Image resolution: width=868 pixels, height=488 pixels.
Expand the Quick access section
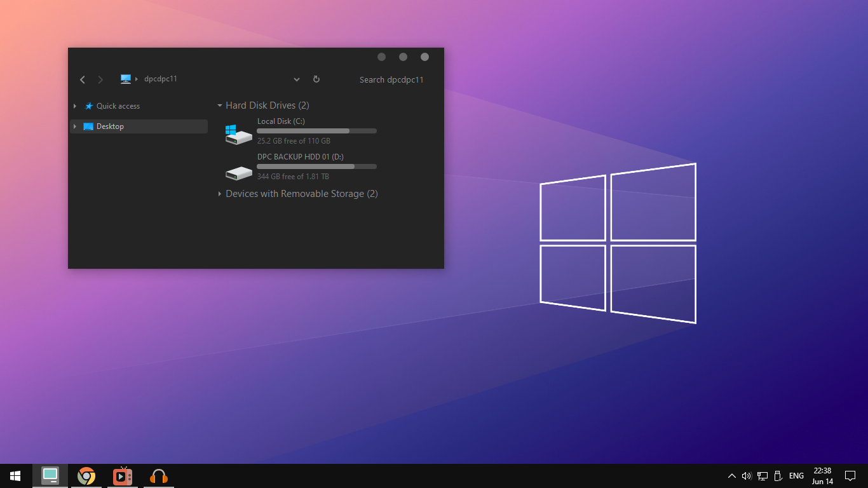pos(74,106)
